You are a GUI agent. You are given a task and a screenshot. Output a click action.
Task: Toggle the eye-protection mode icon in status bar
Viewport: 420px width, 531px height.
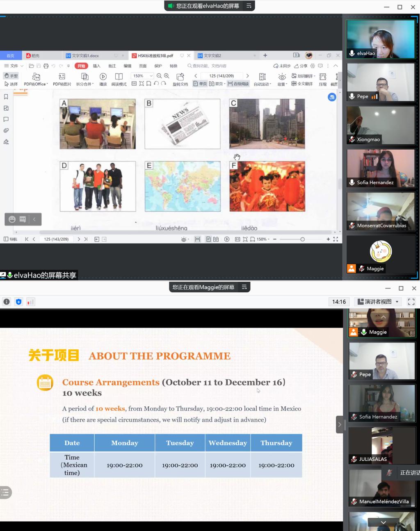point(184,239)
